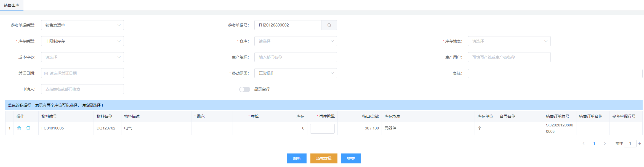
Task: Open the 成本中心 dropdown
Action: [x=82, y=57]
